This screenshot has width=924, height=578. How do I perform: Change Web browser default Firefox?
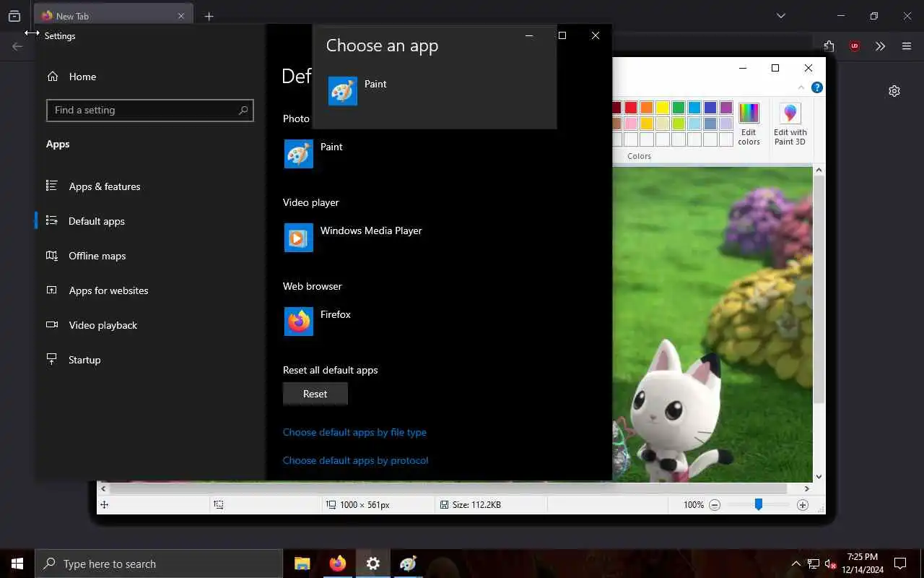pos(318,322)
